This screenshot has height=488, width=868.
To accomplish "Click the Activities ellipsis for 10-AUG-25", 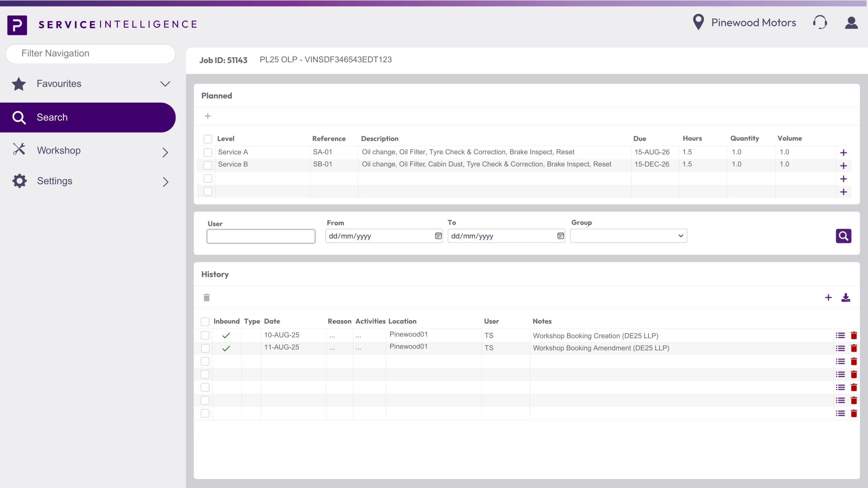I will click(x=358, y=337).
